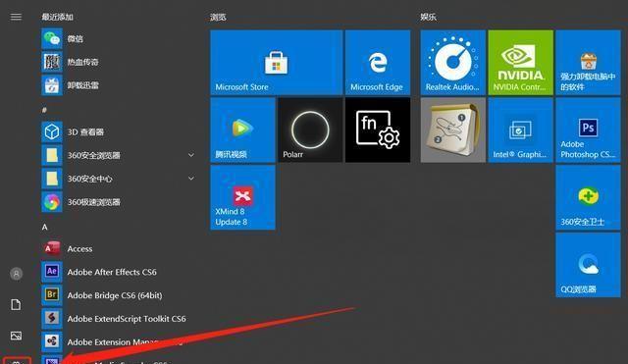Open the Pictures icon in sidebar
The width and height of the screenshot is (628, 364).
point(16,336)
